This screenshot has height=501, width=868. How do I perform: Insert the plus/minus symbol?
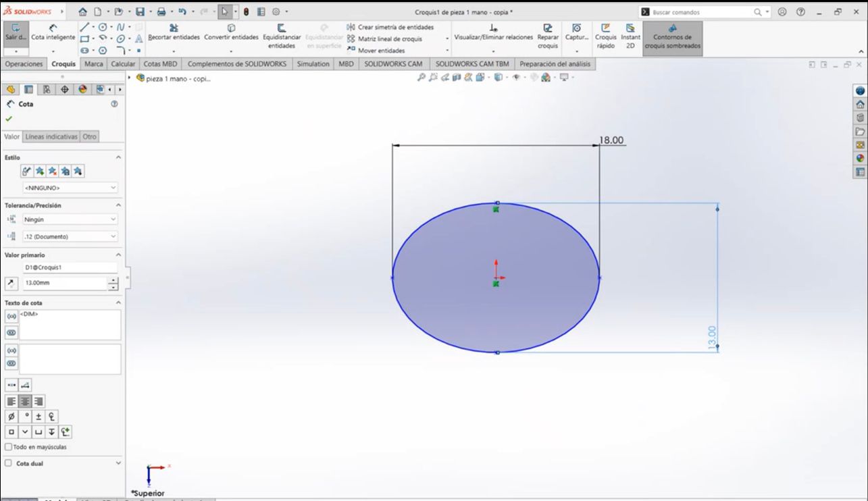coord(38,417)
